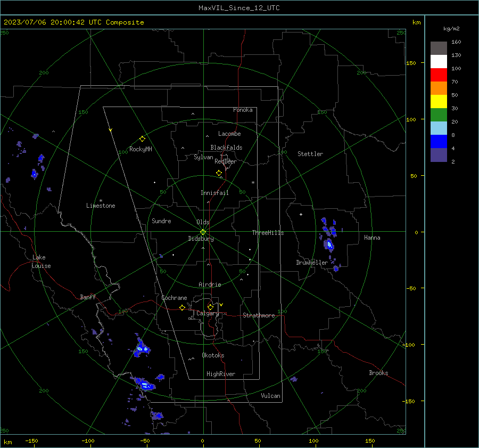Click the HighRiver city label
The image size is (479, 448).
pyautogui.click(x=221, y=374)
